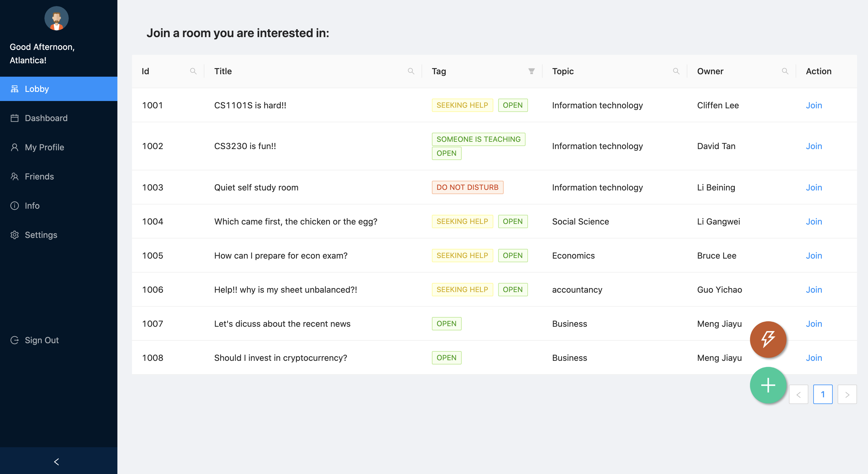Click Sign Out in the sidebar
The height and width of the screenshot is (474, 868).
(x=41, y=340)
